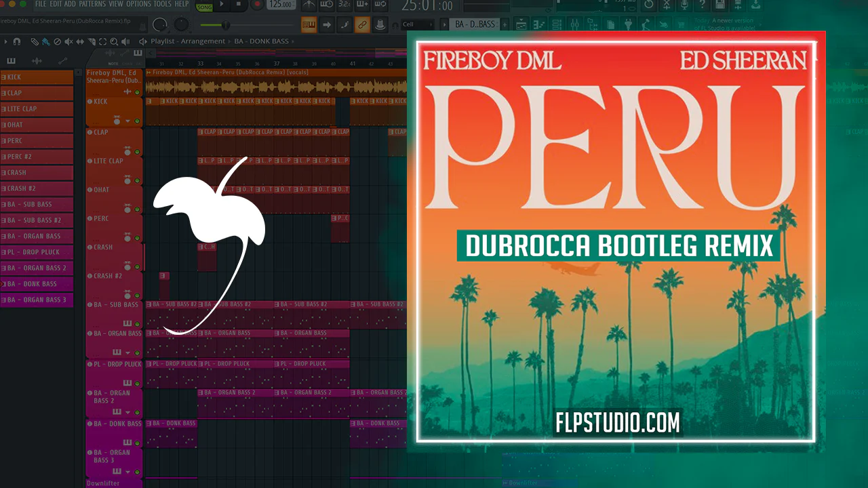Mute the PERC track green light

coord(137,239)
